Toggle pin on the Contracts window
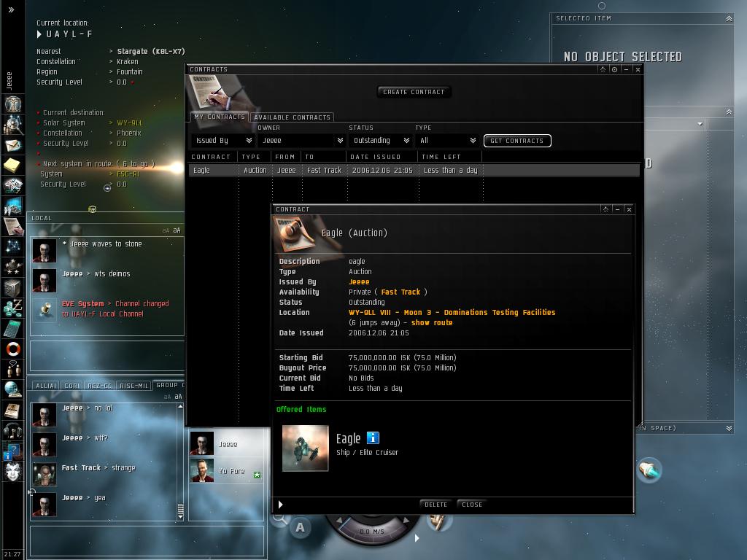Viewport: 747px width, 560px height. (x=603, y=69)
